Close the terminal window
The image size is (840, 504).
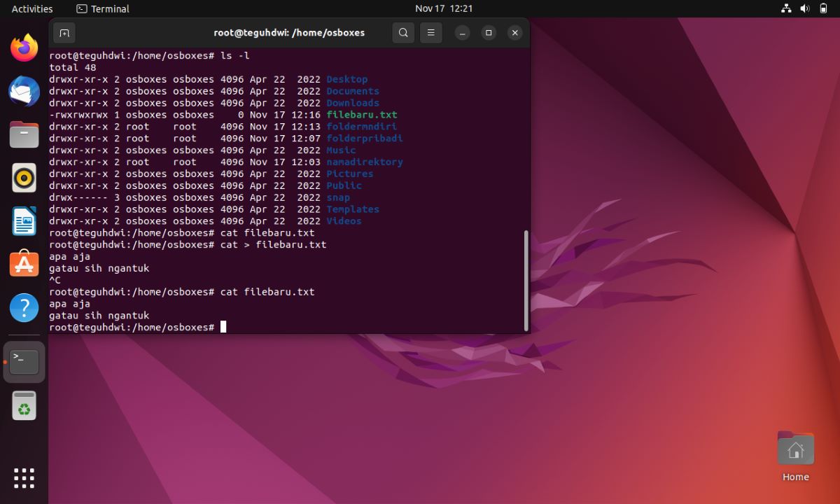click(515, 33)
